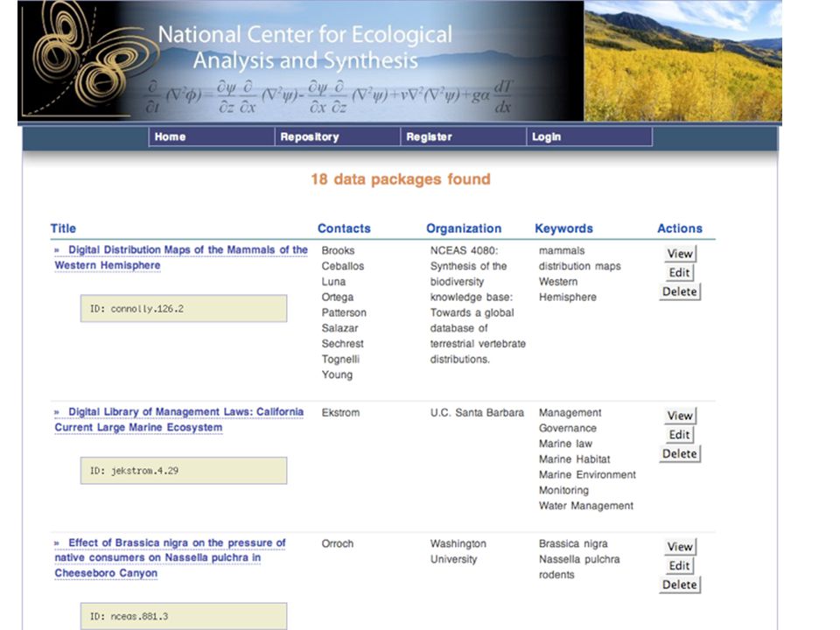Select the ID: jekstrom.4.29 box
Screen dimensions: 840x630
point(184,471)
